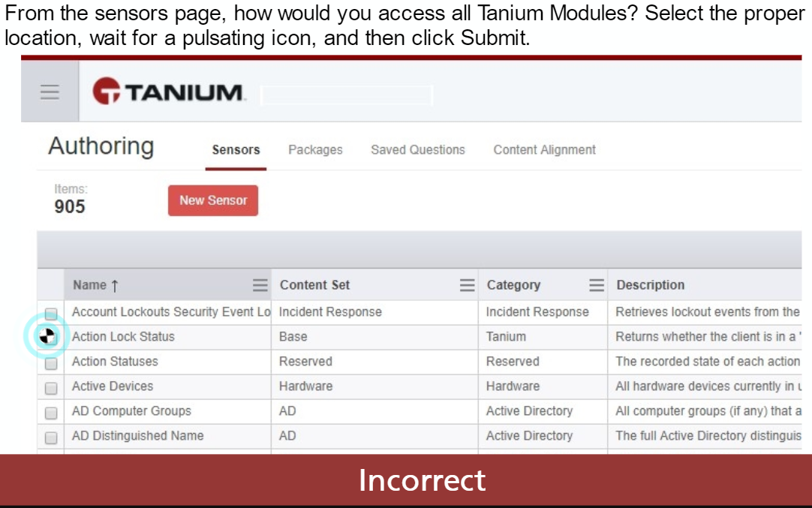Open the hamburger main menu
Image resolution: width=812 pixels, height=508 pixels.
50,92
